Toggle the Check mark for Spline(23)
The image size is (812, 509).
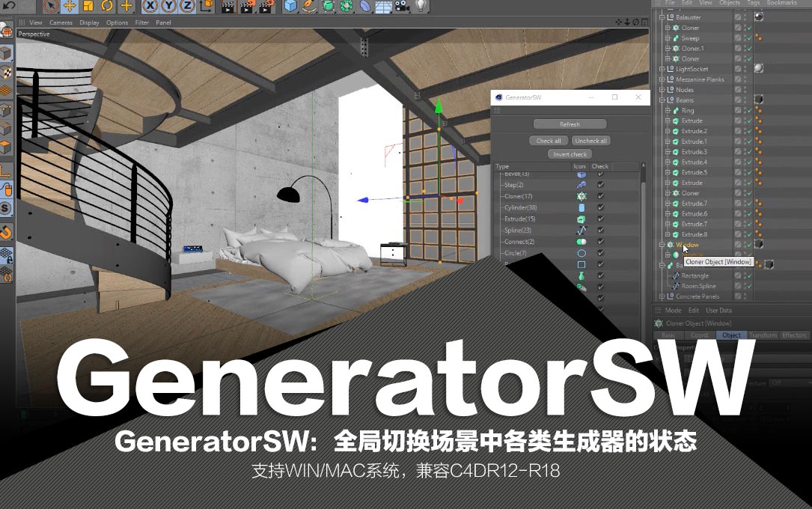tap(599, 231)
